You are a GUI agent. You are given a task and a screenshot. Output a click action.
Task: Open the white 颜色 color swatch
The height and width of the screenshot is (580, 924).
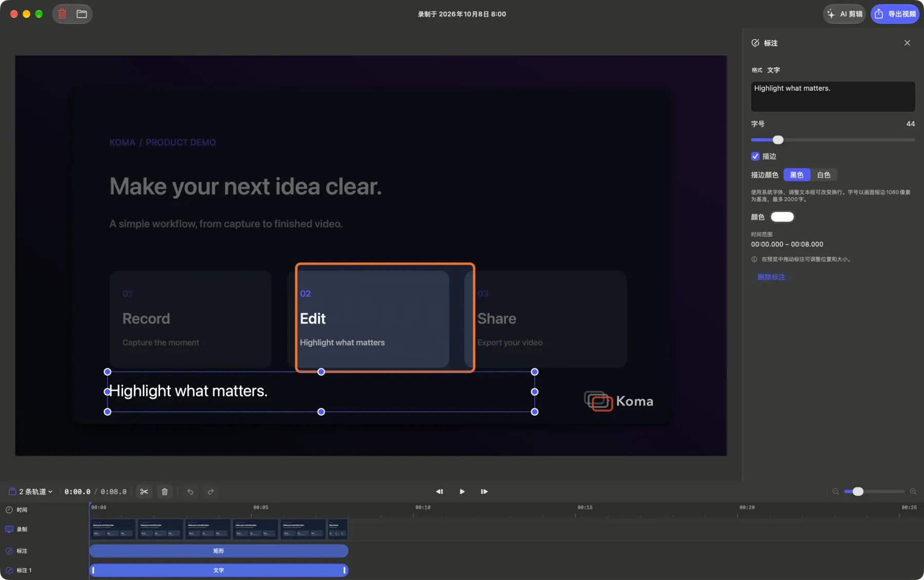click(782, 217)
